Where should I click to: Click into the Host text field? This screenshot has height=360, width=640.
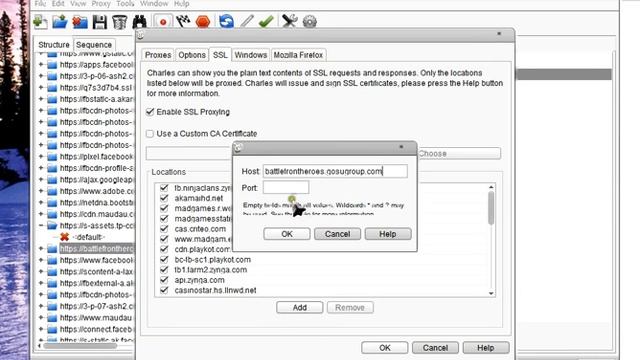coord(335,171)
